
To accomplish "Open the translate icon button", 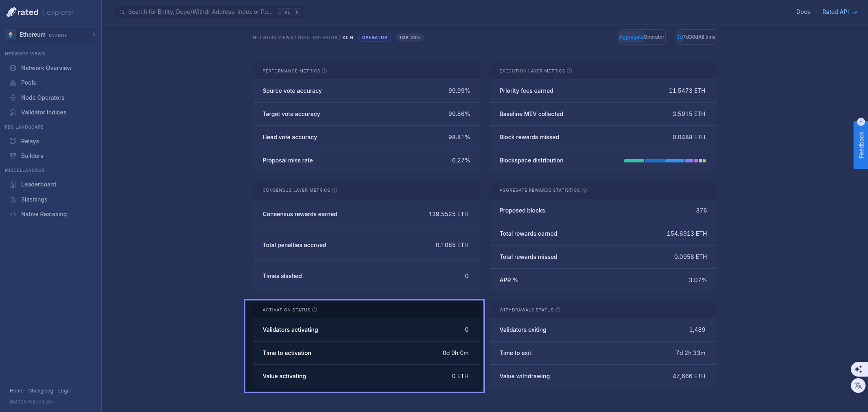I will coord(858,386).
